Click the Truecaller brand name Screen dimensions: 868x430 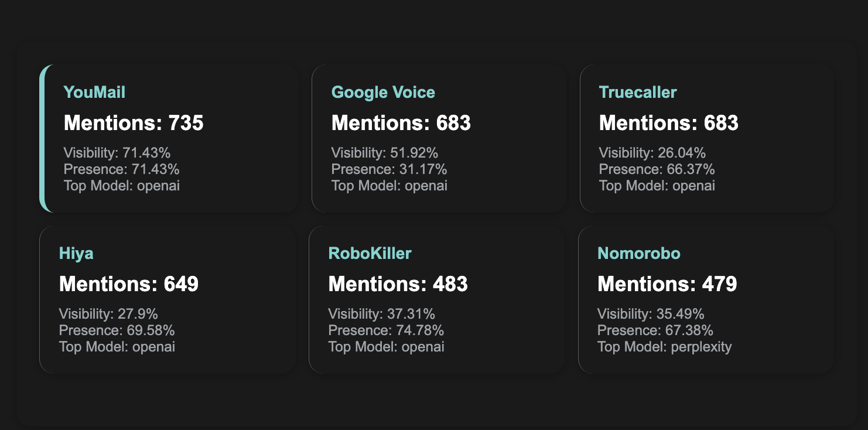coord(638,93)
